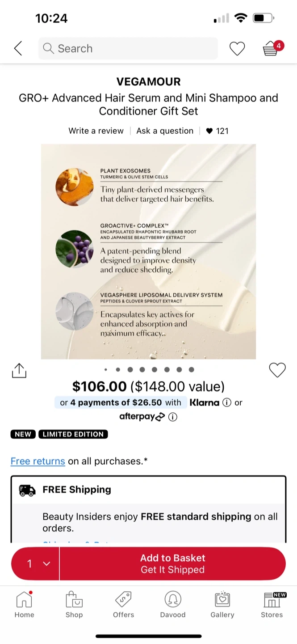The width and height of the screenshot is (297, 644).
Task: Select Write a review
Action: (96, 131)
